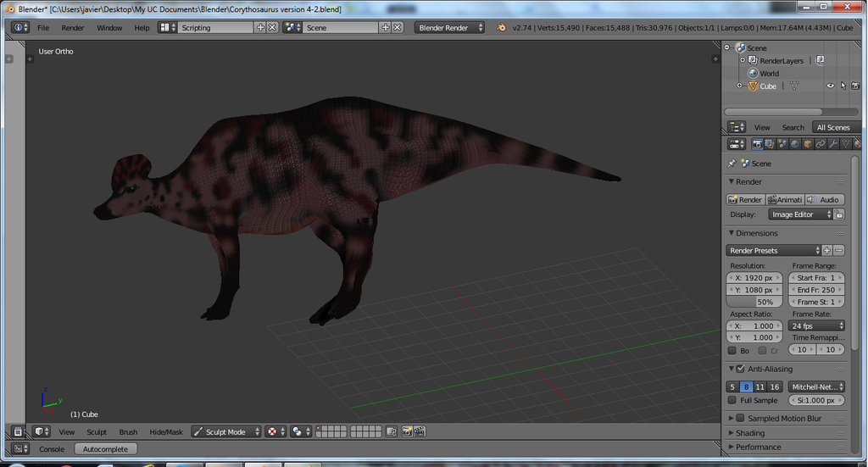Open the Constraints chain link icon
This screenshot has height=467, width=868.
tap(821, 144)
